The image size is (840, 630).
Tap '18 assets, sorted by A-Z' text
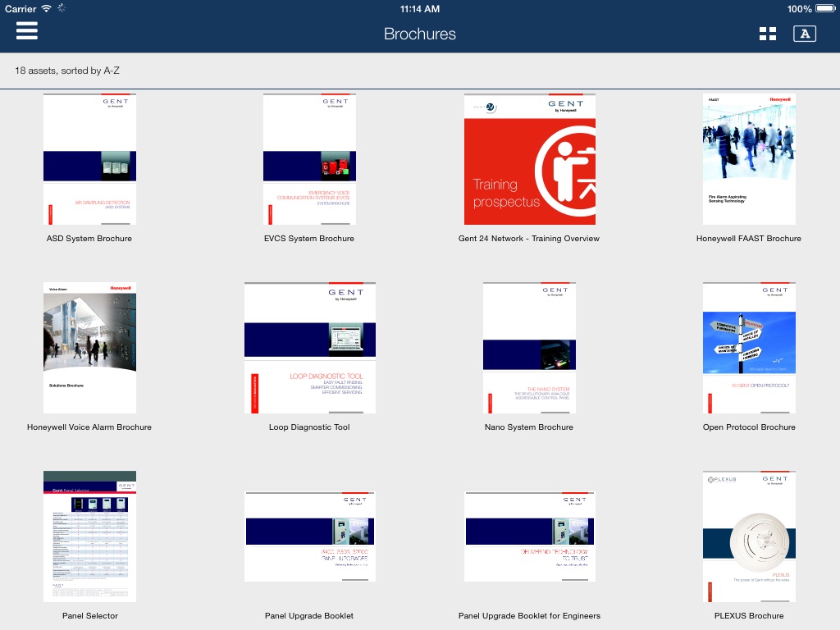67,71
